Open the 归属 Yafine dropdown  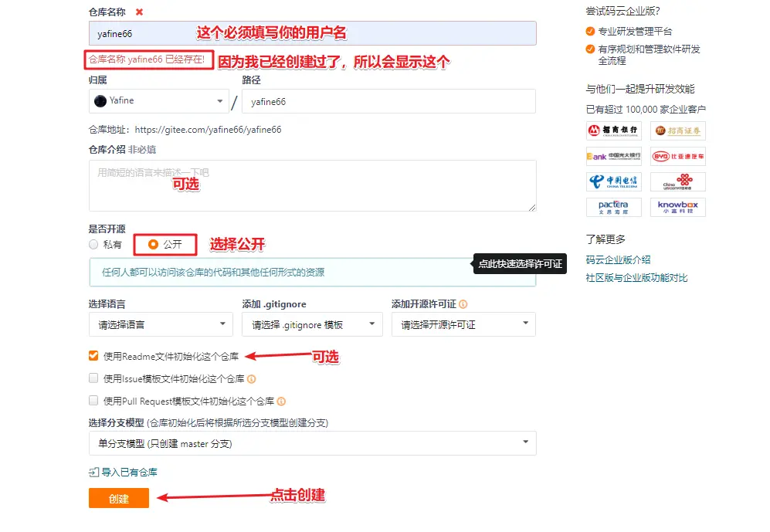(158, 101)
